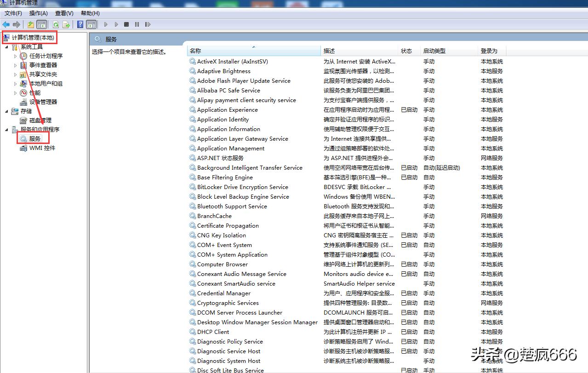
Task: Stop the service using the square icon
Action: [126, 24]
